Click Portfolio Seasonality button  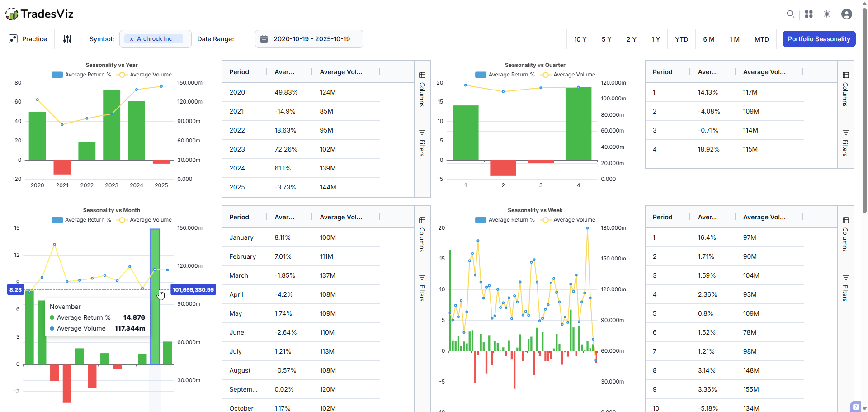pos(819,39)
